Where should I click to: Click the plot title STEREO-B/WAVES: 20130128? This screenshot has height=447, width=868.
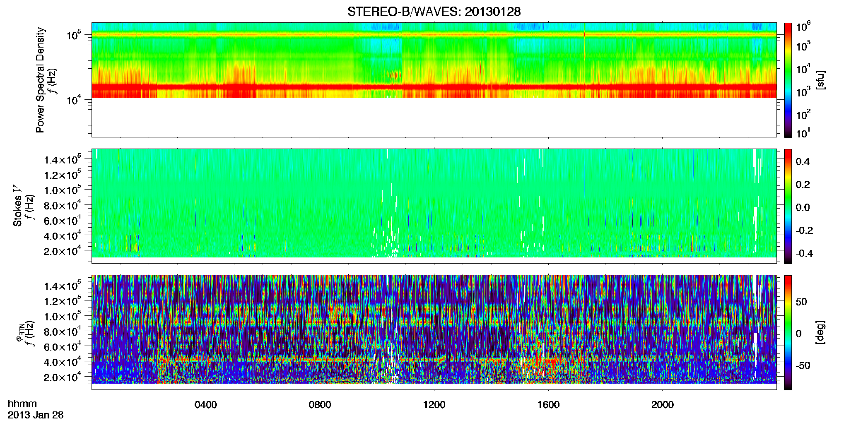pyautogui.click(x=434, y=12)
